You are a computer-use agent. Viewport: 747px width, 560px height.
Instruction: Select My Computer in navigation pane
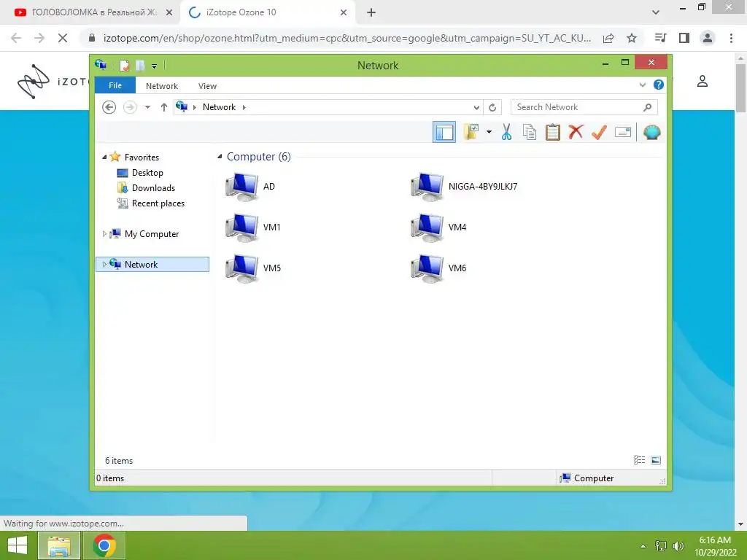coord(152,234)
